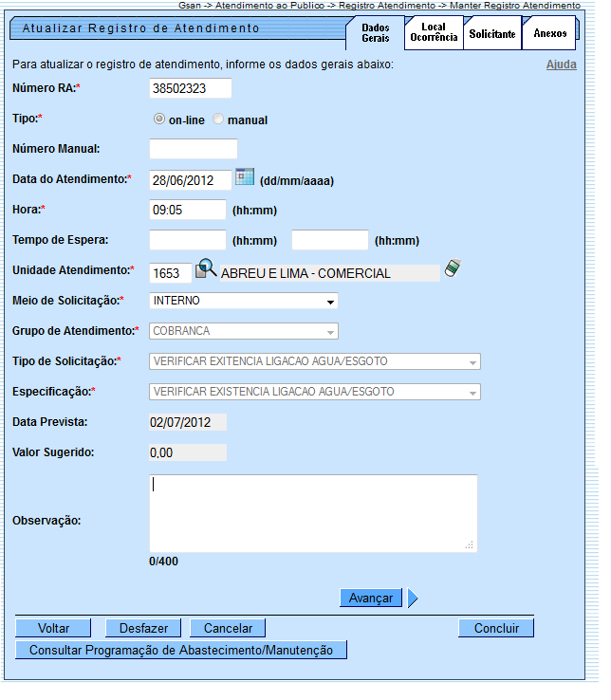Expand the Tipo de Solicitação dropdown
The height and width of the screenshot is (700, 611).
pos(315,361)
